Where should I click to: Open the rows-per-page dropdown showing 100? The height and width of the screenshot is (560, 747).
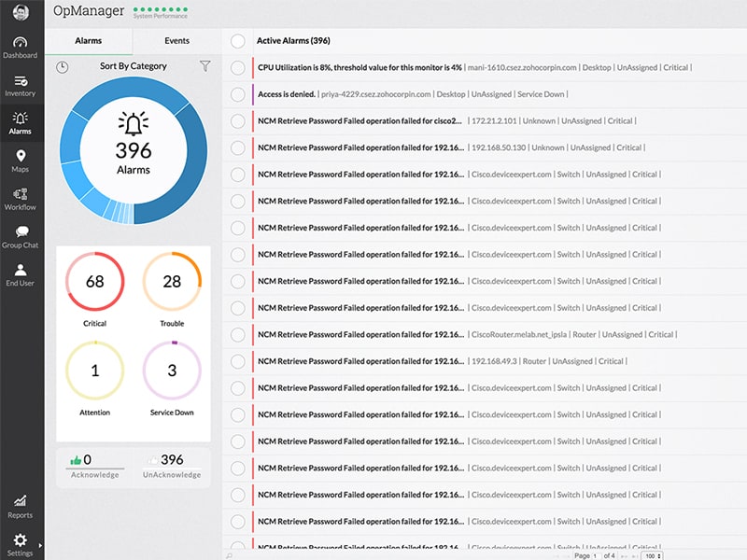click(652, 555)
